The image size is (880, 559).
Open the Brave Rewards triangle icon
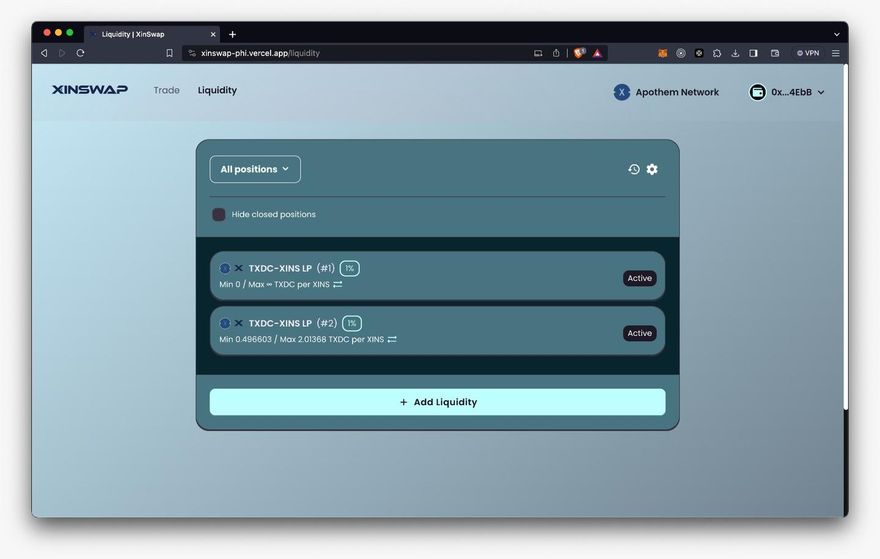tap(597, 53)
